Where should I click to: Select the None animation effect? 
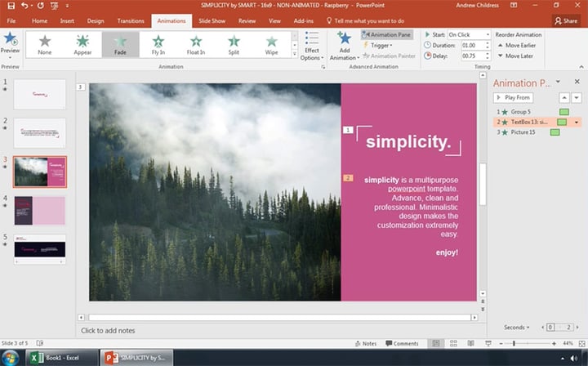45,45
